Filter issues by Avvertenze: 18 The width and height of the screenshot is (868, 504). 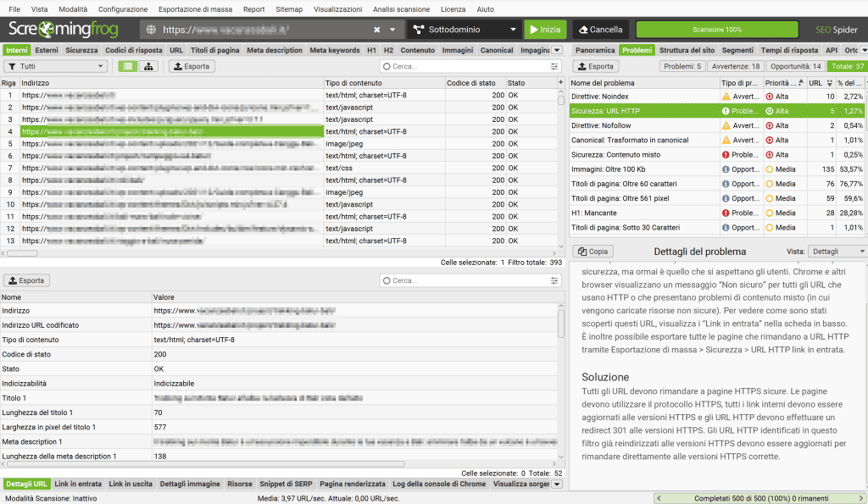click(735, 66)
